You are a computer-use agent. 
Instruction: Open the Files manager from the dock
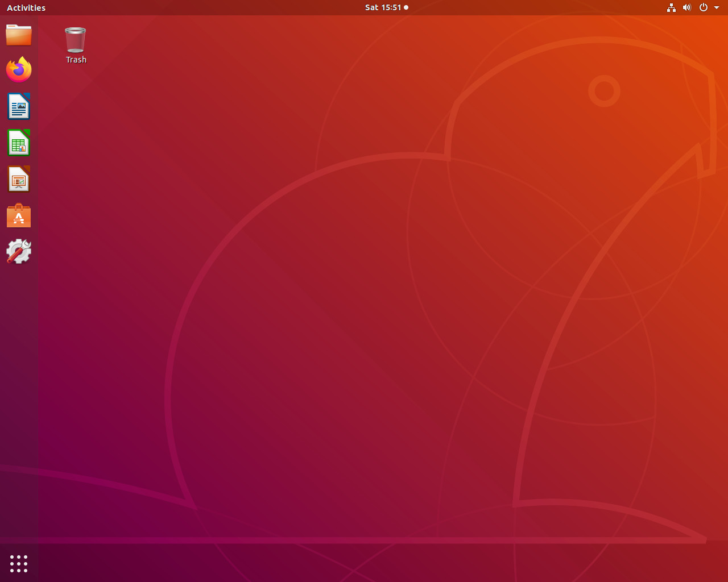pos(19,35)
